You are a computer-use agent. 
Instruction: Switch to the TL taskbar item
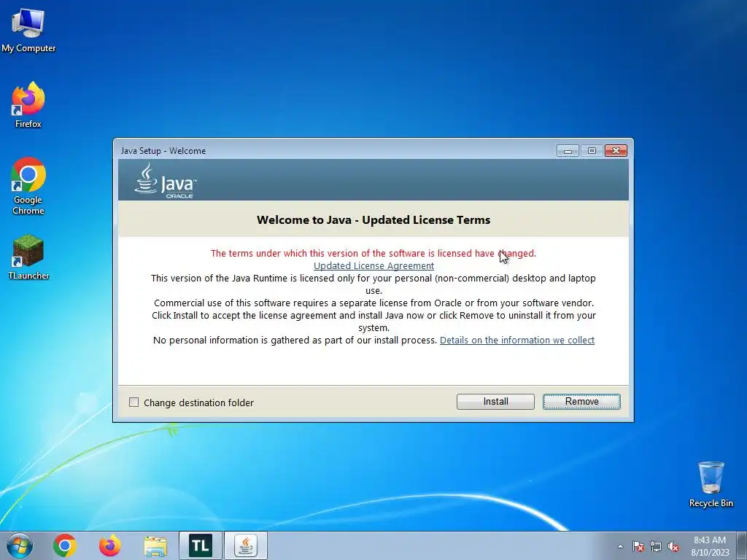point(201,545)
